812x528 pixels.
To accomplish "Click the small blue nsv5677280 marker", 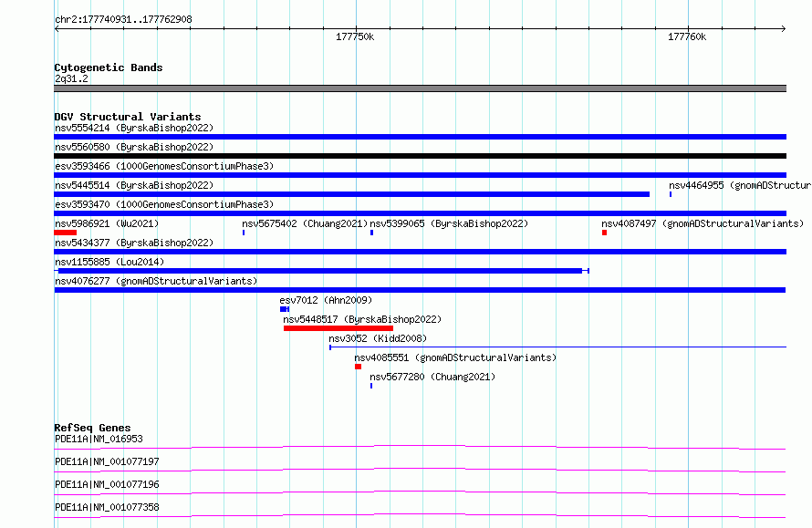I will click(x=371, y=386).
